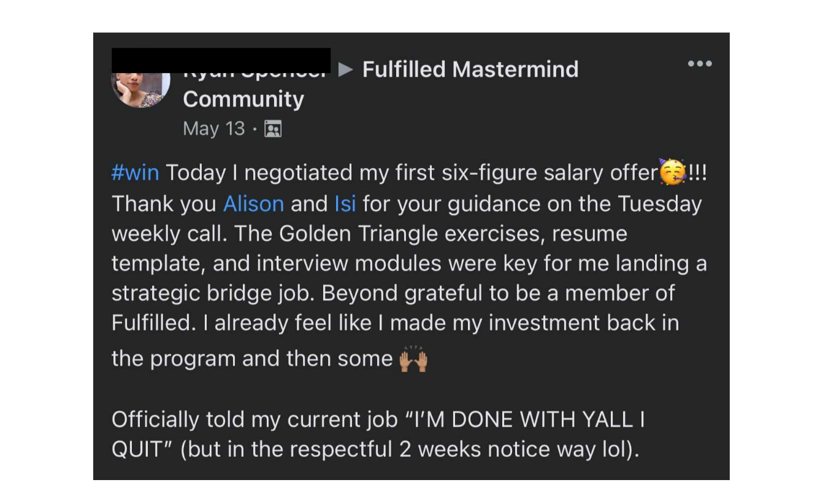Click the raised hands emoji
The height and width of the screenshot is (504, 823).
(413, 360)
